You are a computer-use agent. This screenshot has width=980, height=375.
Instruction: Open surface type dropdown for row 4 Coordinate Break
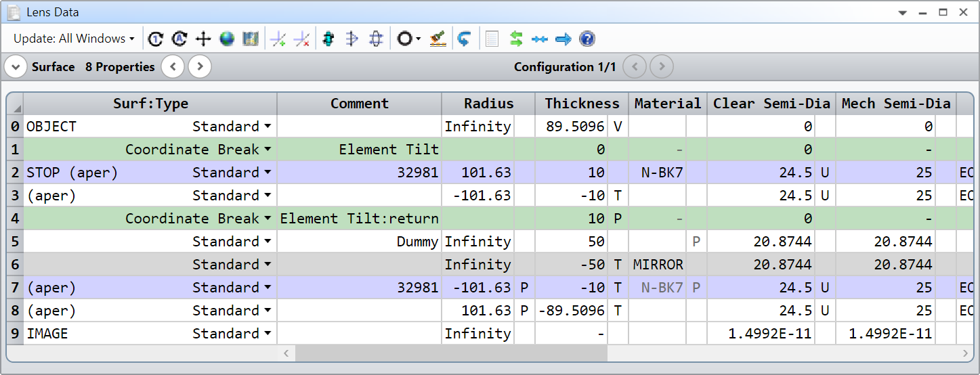(268, 219)
